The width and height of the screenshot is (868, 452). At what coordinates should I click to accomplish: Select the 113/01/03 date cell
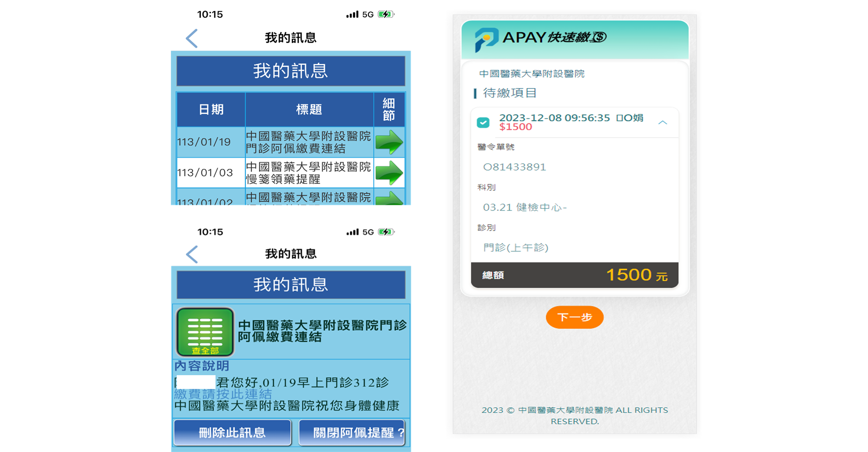click(x=211, y=172)
